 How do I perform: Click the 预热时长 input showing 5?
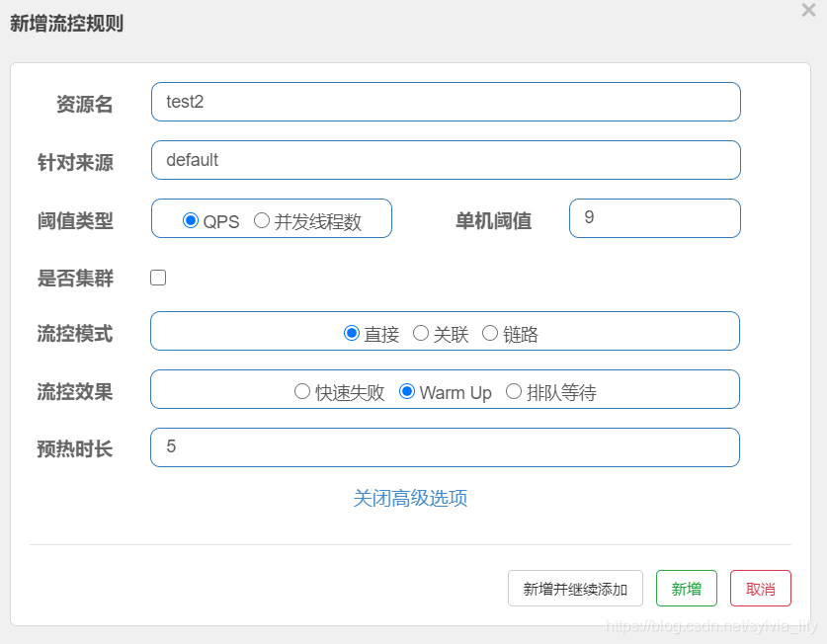click(445, 447)
